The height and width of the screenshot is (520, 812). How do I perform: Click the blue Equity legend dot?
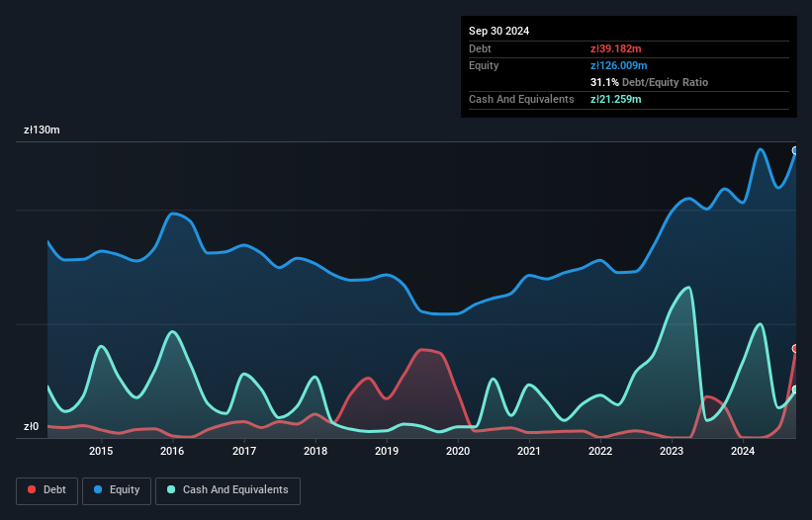(x=98, y=489)
